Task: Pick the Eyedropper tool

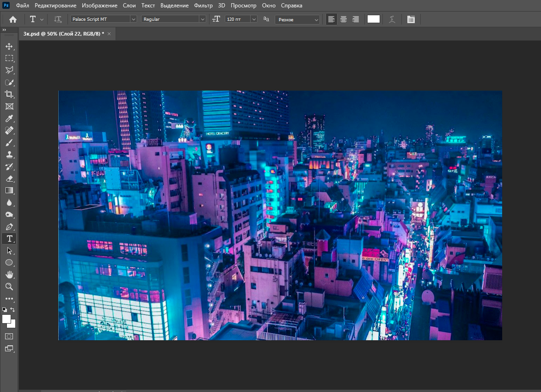Action: [9, 118]
